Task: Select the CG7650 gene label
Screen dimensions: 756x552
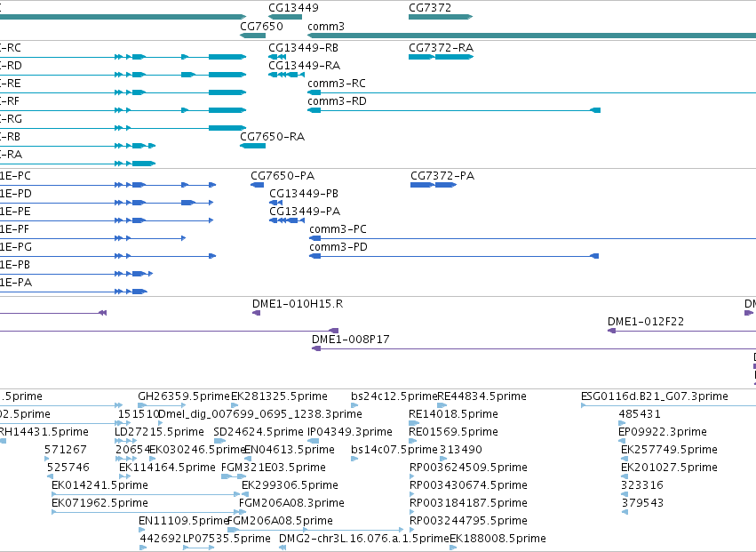Action: click(261, 26)
